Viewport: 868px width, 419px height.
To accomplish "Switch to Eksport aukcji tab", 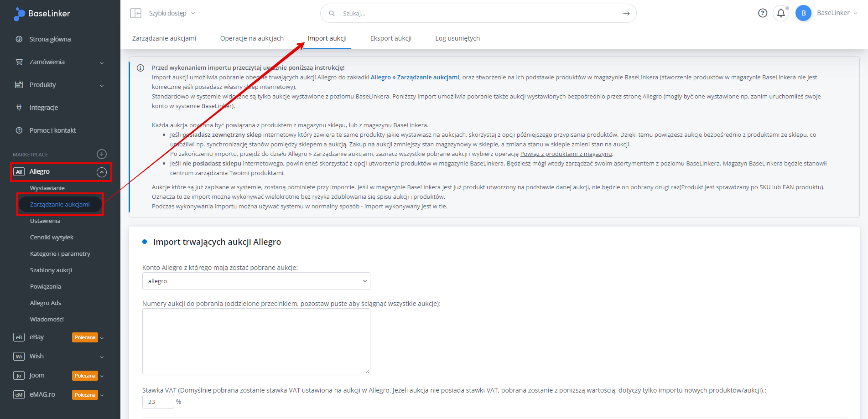I will 391,38.
